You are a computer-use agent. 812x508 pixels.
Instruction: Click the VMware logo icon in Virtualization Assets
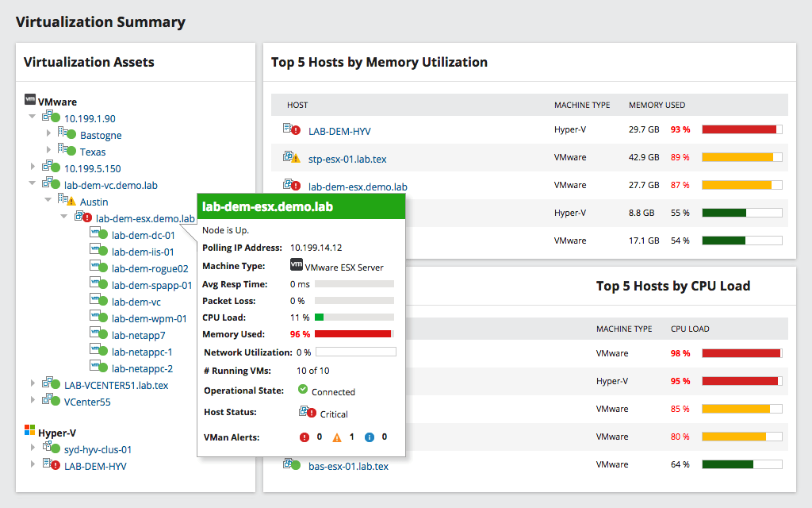[30, 101]
